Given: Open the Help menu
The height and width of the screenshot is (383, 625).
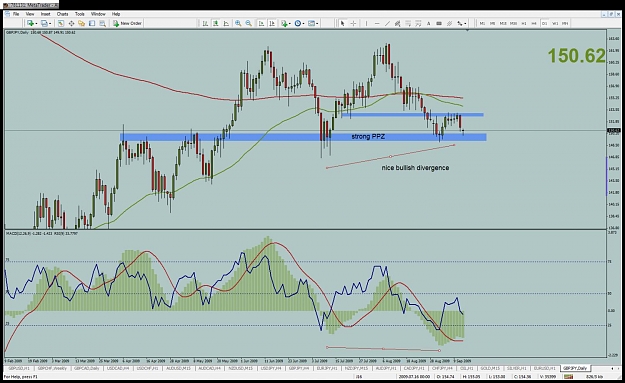Looking at the screenshot, I should tap(116, 14).
